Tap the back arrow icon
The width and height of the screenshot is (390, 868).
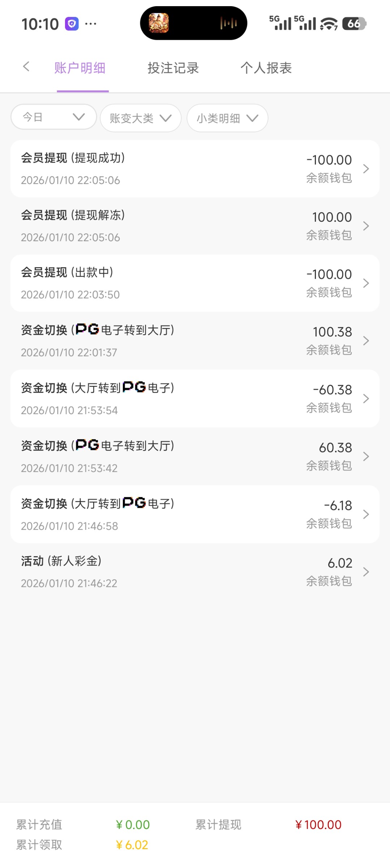pos(26,67)
